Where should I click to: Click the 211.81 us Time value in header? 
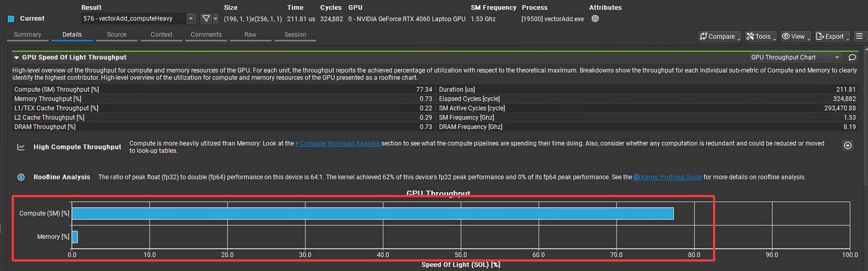point(301,19)
